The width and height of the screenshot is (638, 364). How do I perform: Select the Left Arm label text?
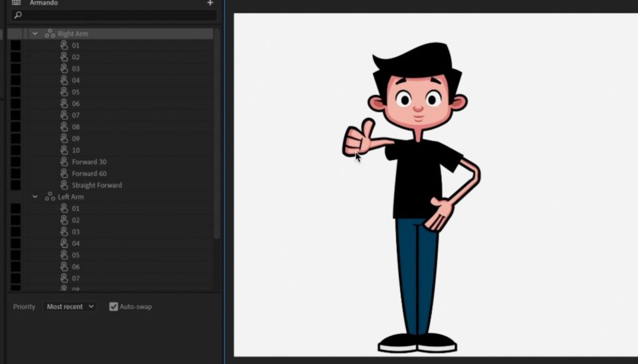tap(71, 197)
